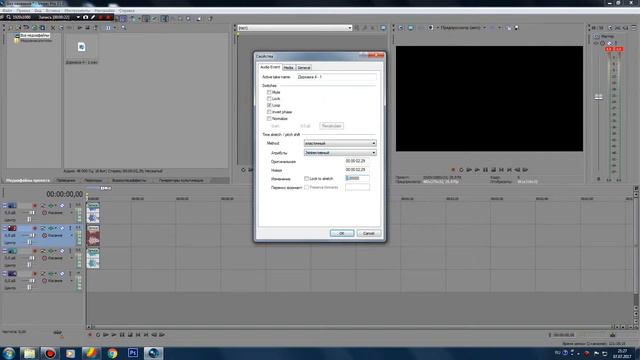Click timeline Play button
Image resolution: width=640 pixels, height=360 pixels.
click(114, 335)
